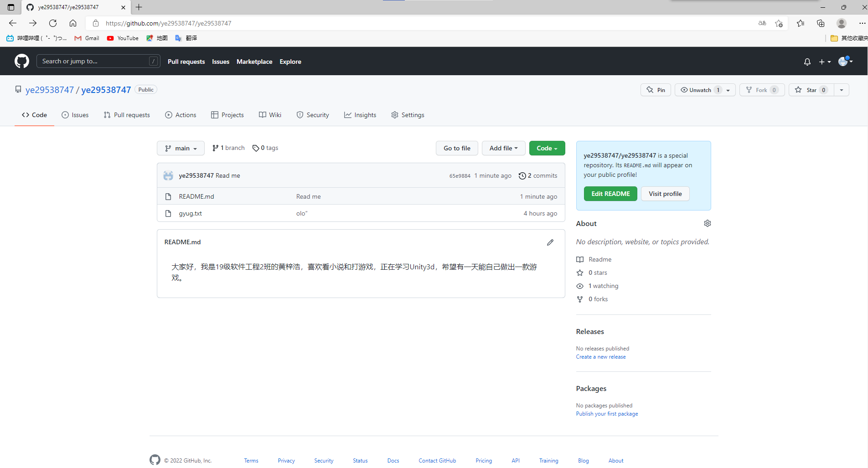The width and height of the screenshot is (868, 468).
Task: Open the browser profile icon
Action: pyautogui.click(x=842, y=23)
